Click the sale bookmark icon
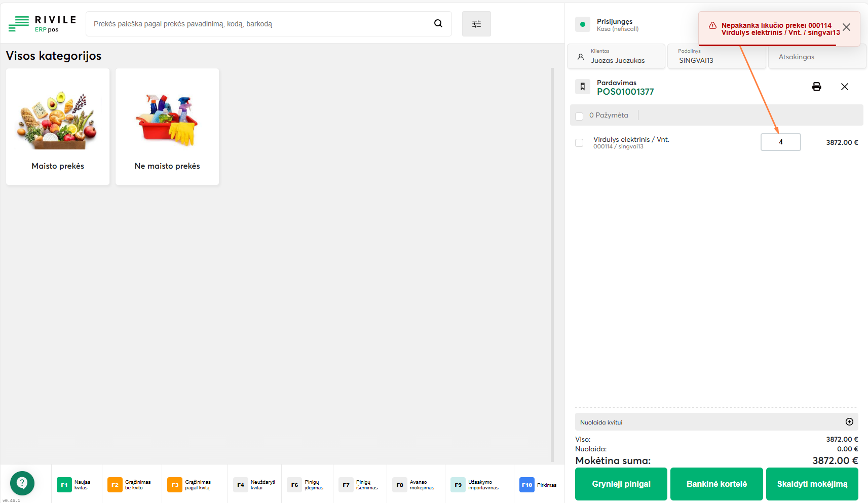 point(583,87)
